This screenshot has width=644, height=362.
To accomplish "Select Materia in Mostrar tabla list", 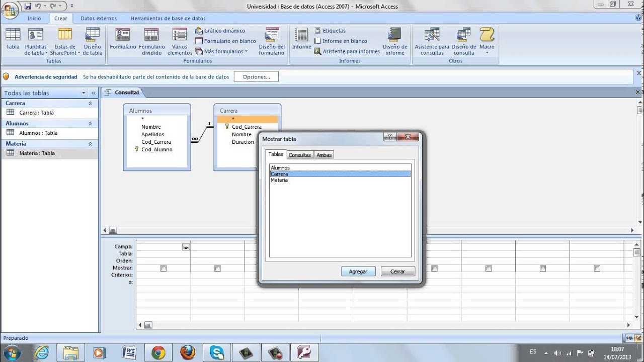I will [x=340, y=180].
